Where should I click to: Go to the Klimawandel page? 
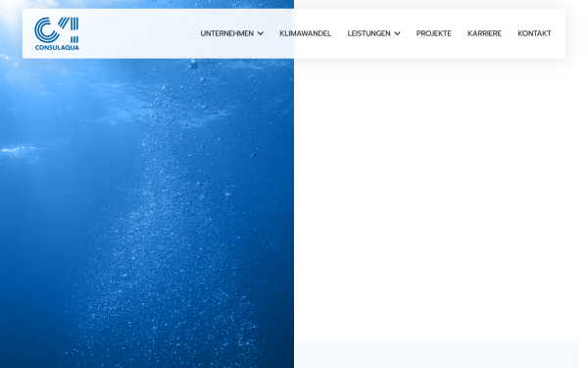click(305, 33)
